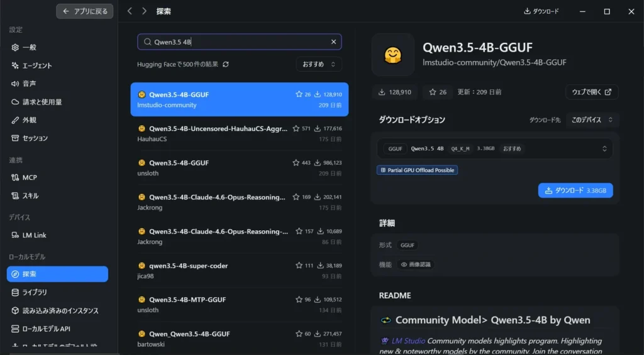The width and height of the screenshot is (644, 355).
Task: Click the large Hugging Face model avatar
Action: pos(393,55)
